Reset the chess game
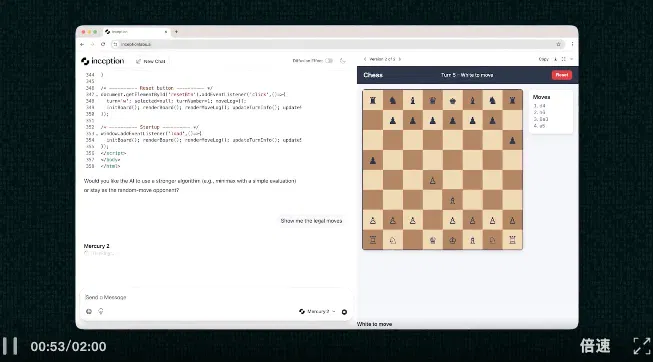 (562, 75)
